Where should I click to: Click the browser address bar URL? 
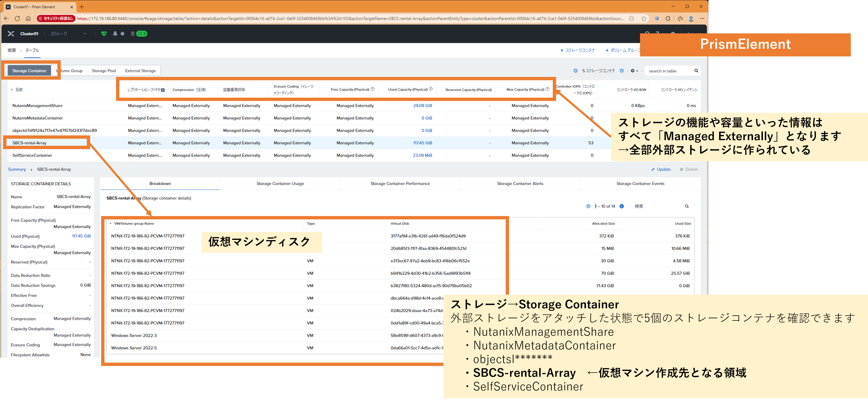[x=350, y=18]
